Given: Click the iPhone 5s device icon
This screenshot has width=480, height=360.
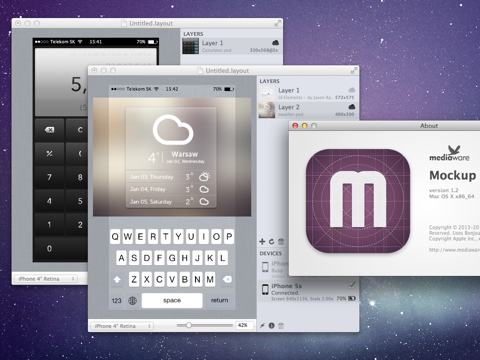Looking at the screenshot, I should (x=265, y=289).
